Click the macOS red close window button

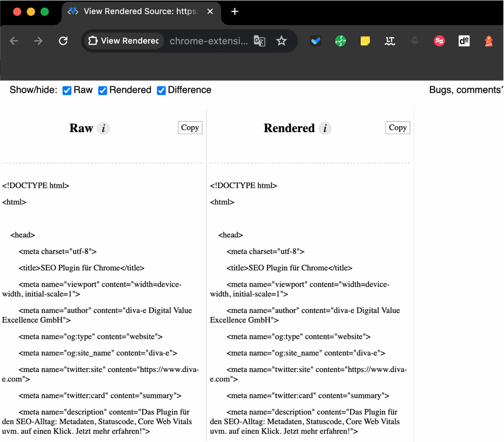pyautogui.click(x=17, y=12)
